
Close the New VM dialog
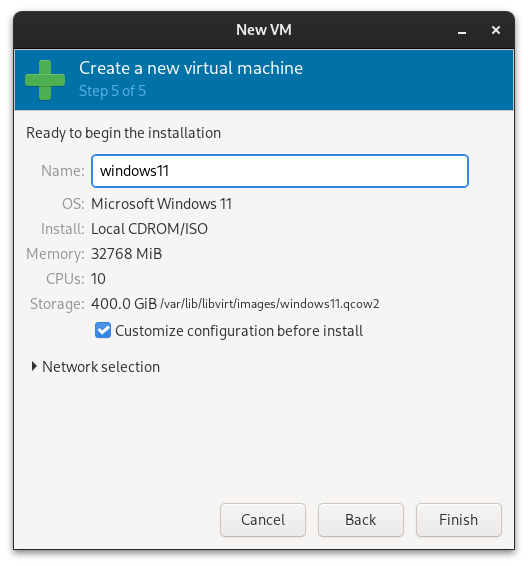click(x=496, y=30)
